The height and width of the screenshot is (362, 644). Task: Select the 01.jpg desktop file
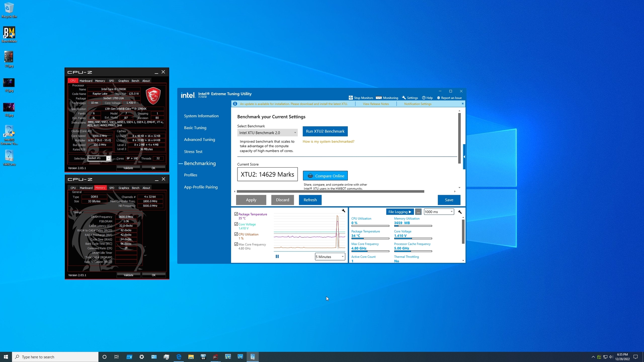click(9, 59)
